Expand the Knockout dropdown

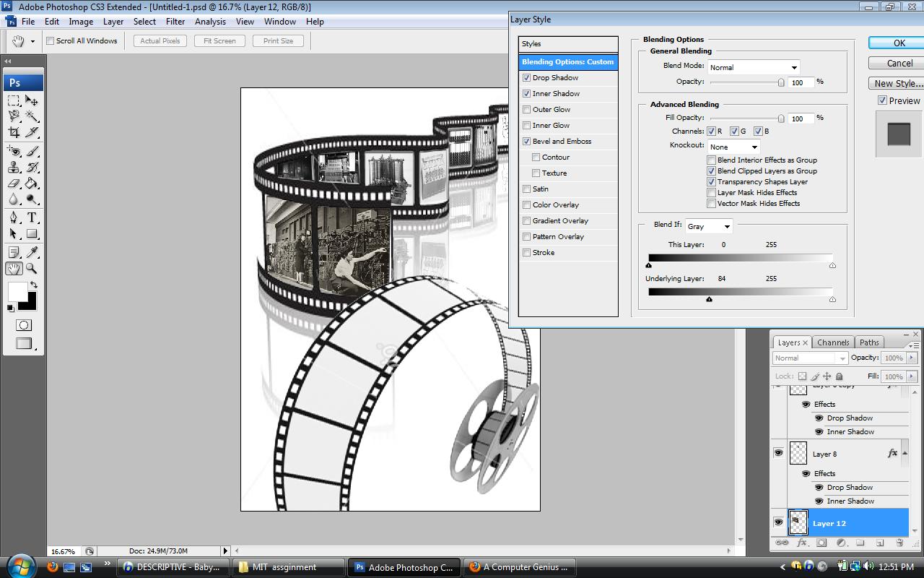click(733, 147)
